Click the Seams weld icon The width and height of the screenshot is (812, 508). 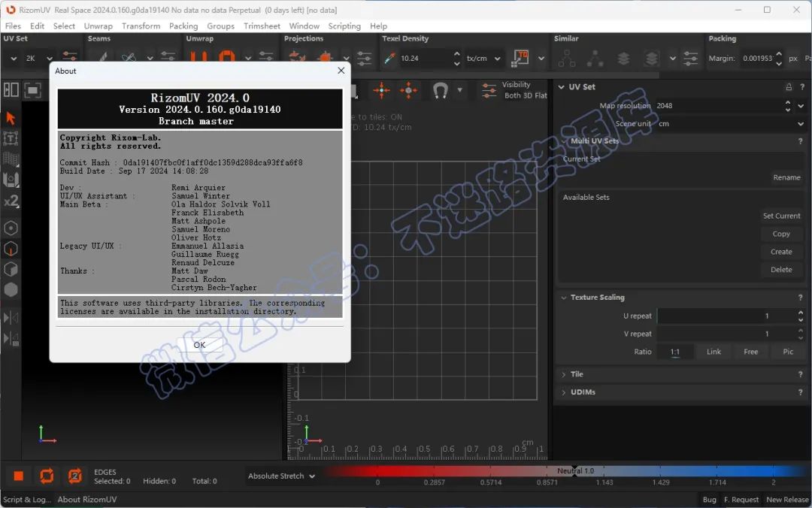coord(129,57)
